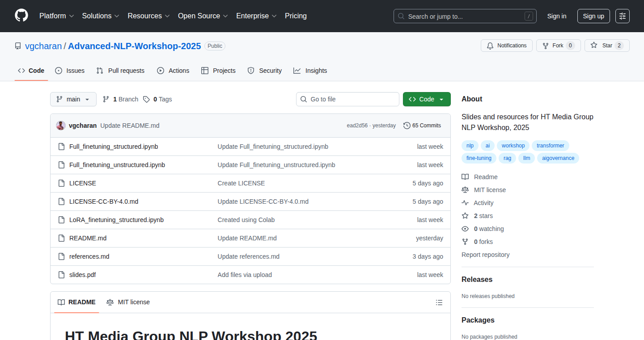Select the nlp topic tag
644x340 pixels.
(x=470, y=146)
